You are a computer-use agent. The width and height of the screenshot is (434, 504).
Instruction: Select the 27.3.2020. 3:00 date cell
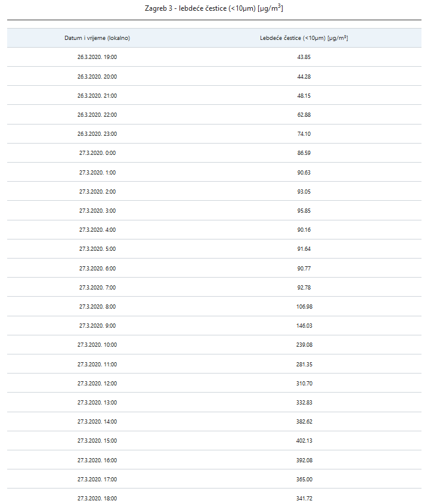click(97, 211)
